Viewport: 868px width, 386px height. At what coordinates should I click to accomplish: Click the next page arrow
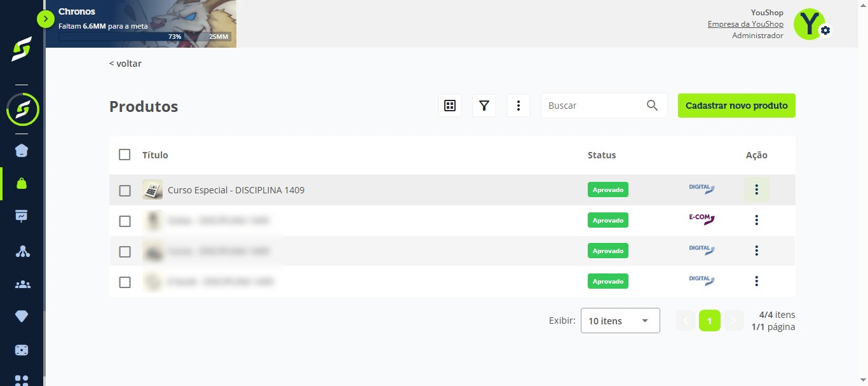pyautogui.click(x=733, y=321)
